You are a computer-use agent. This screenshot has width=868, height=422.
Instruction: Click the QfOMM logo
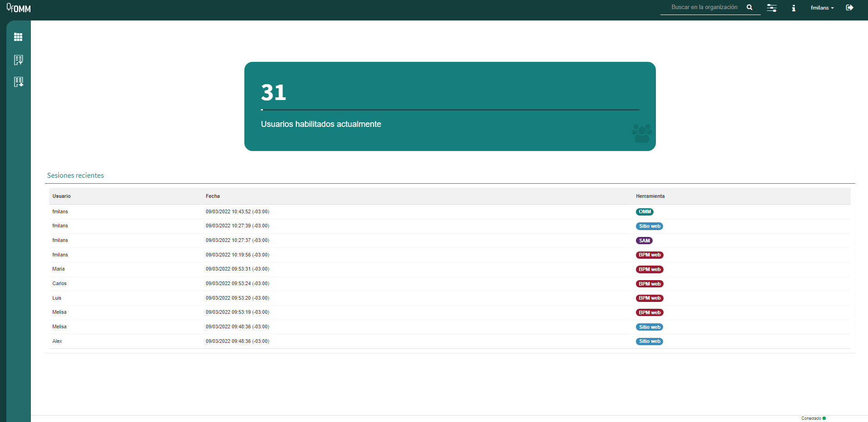pos(19,8)
